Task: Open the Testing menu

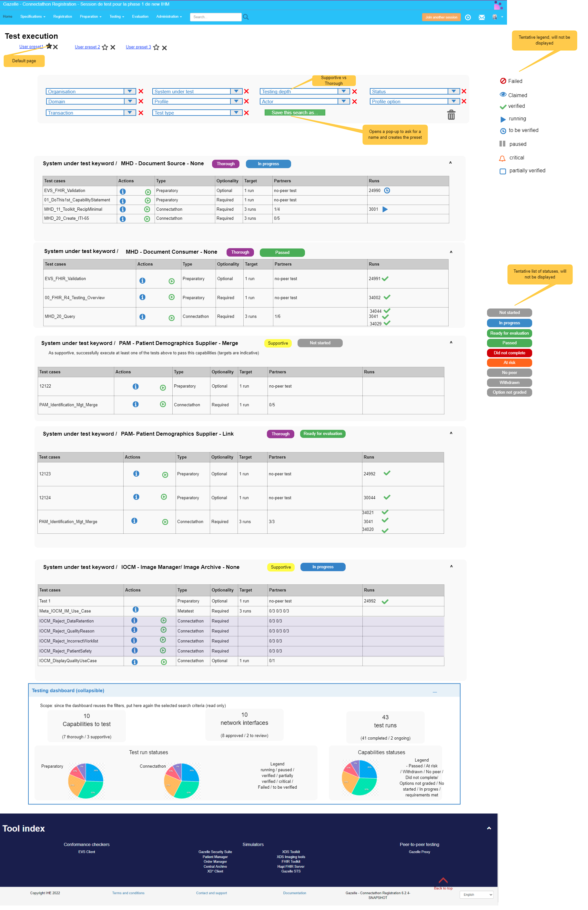Action: point(117,16)
